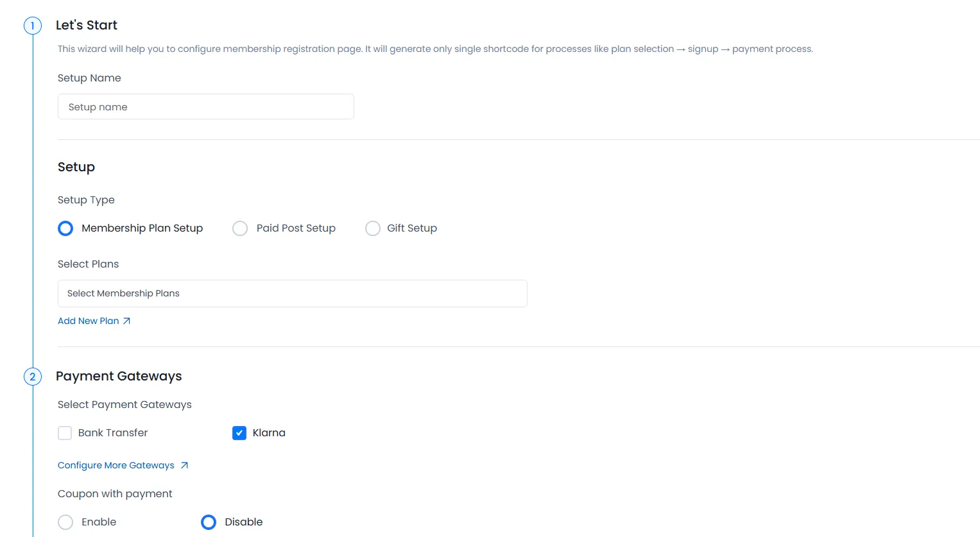Screen dimensions: 980x537
Task: Open the Add New Plan link
Action: point(88,320)
